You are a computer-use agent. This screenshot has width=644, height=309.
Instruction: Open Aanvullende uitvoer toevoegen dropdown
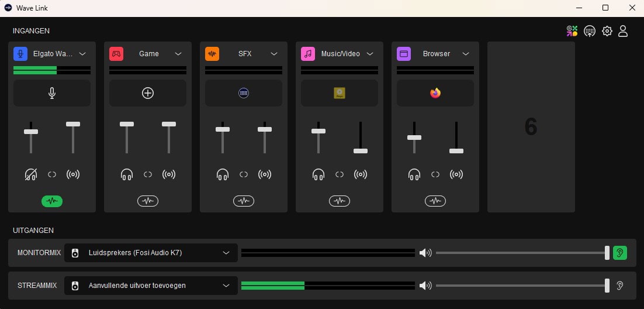(x=151, y=286)
